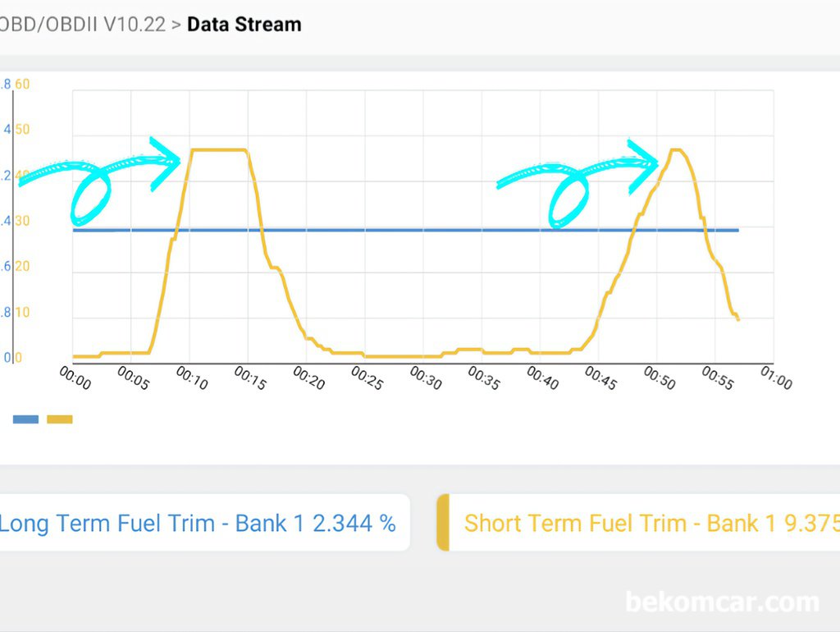The height and width of the screenshot is (632, 840).
Task: Select Long Term Fuel Trim Bank 1 card
Action: tap(204, 523)
